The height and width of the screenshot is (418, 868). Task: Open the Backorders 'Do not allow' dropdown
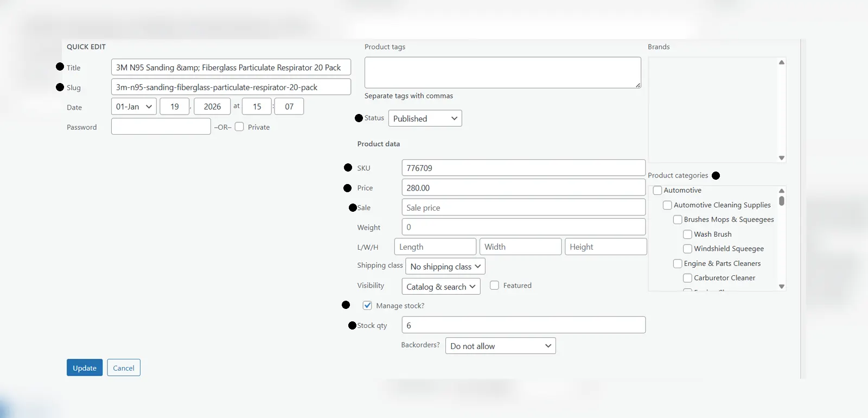(x=500, y=346)
